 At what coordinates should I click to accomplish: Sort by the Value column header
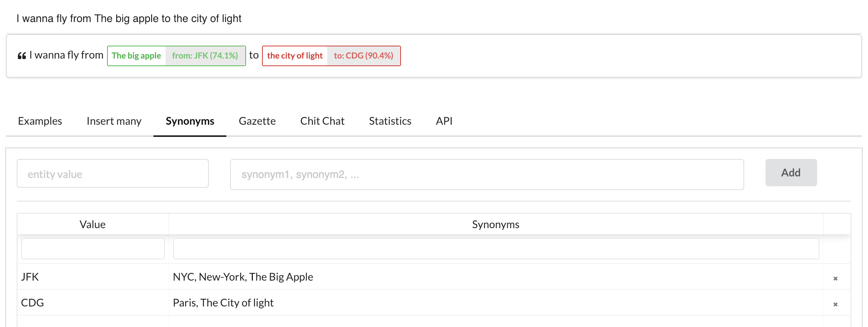tap(93, 224)
